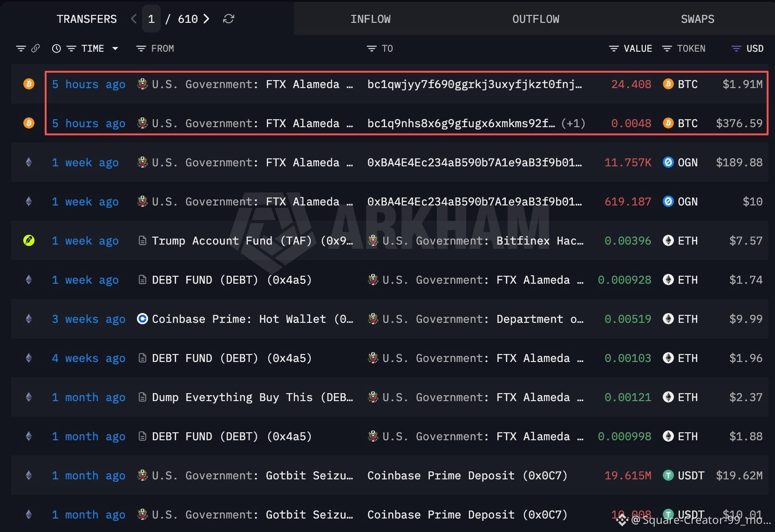Viewport: 775px width, 532px height.
Task: Expand the TIME sort dropdown arrow
Action: [x=115, y=48]
